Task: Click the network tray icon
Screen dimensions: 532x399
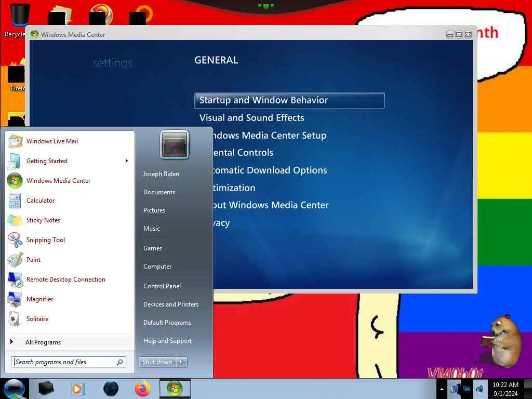Action: tap(467, 389)
